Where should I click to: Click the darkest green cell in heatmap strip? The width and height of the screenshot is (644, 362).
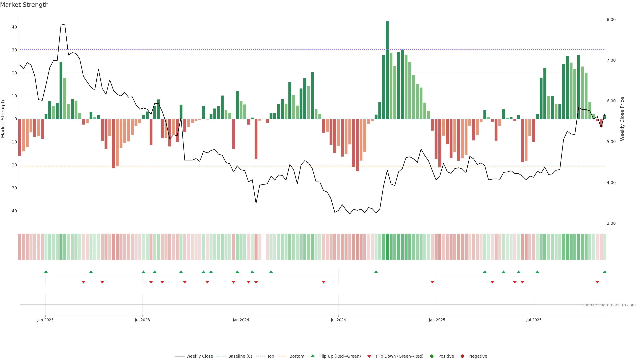[387, 247]
